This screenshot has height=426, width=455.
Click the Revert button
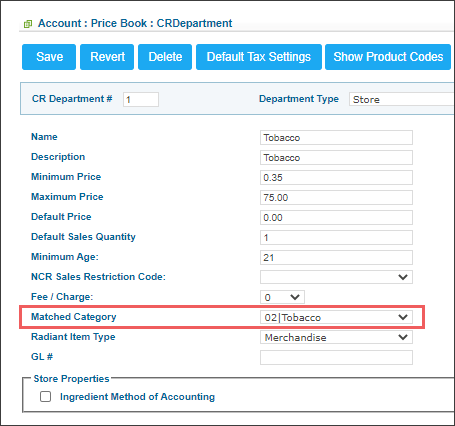coord(107,57)
